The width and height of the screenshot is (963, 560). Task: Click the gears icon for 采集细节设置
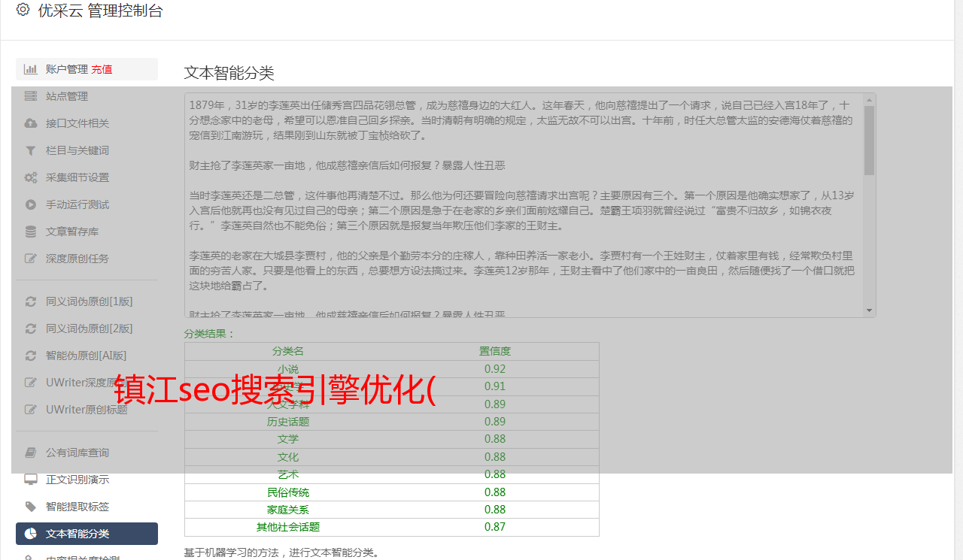point(30,177)
